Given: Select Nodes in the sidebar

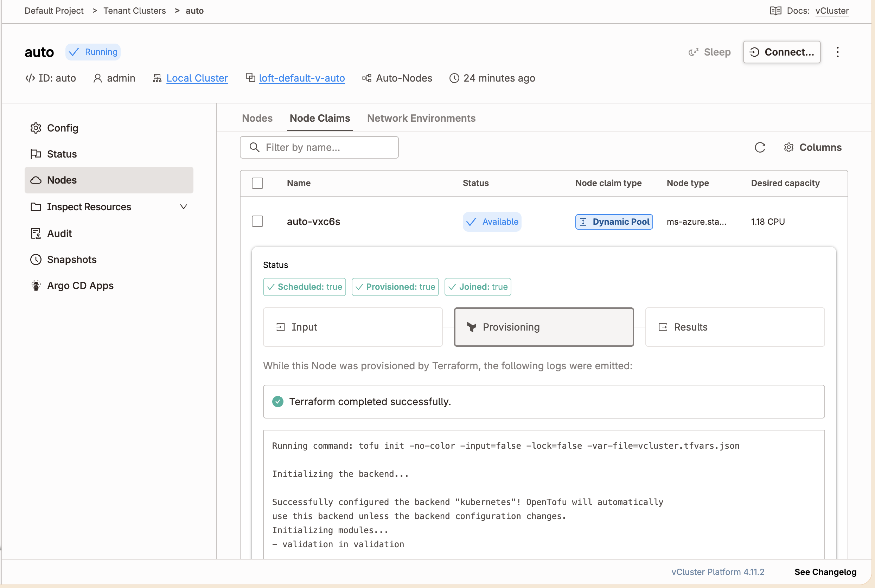Looking at the screenshot, I should point(109,180).
